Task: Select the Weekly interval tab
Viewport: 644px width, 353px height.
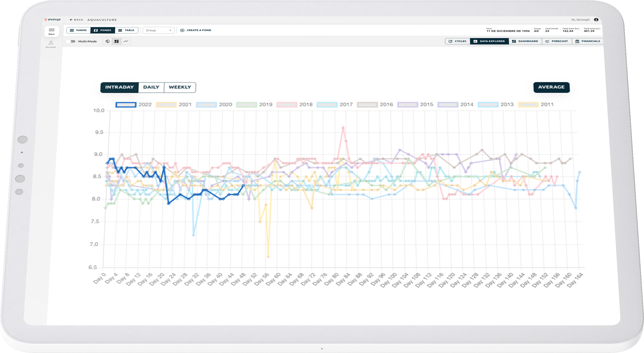Action: (180, 87)
